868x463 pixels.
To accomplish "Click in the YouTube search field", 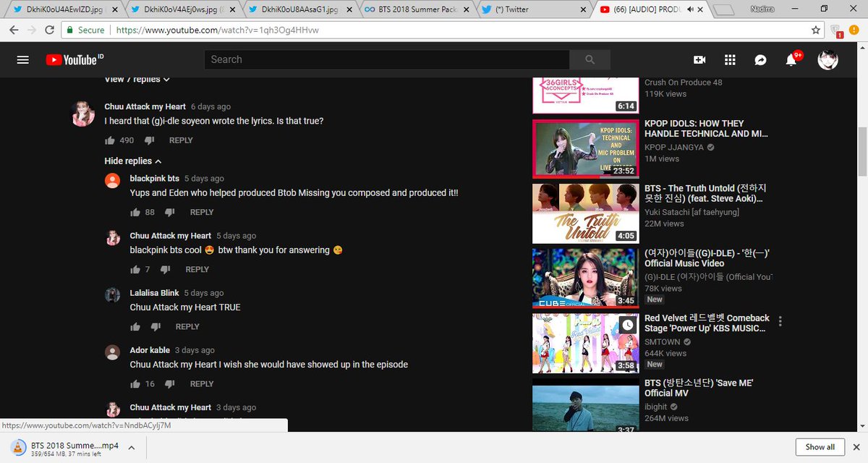I will pos(387,60).
